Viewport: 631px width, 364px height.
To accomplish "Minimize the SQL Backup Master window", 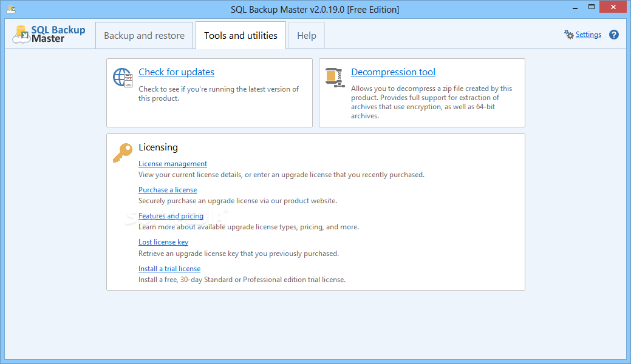I will pos(575,7).
